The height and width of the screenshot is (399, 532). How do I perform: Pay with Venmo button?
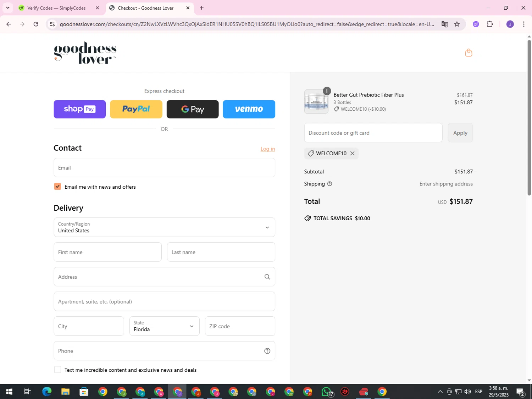point(249,109)
